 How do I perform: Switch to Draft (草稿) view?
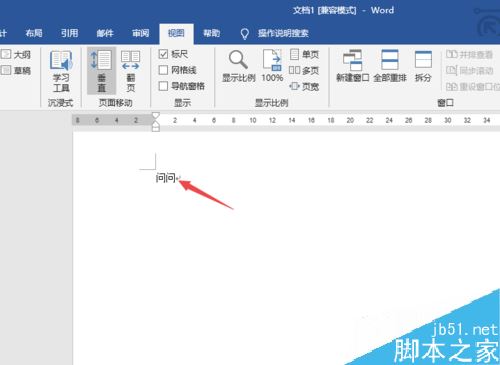click(x=16, y=70)
